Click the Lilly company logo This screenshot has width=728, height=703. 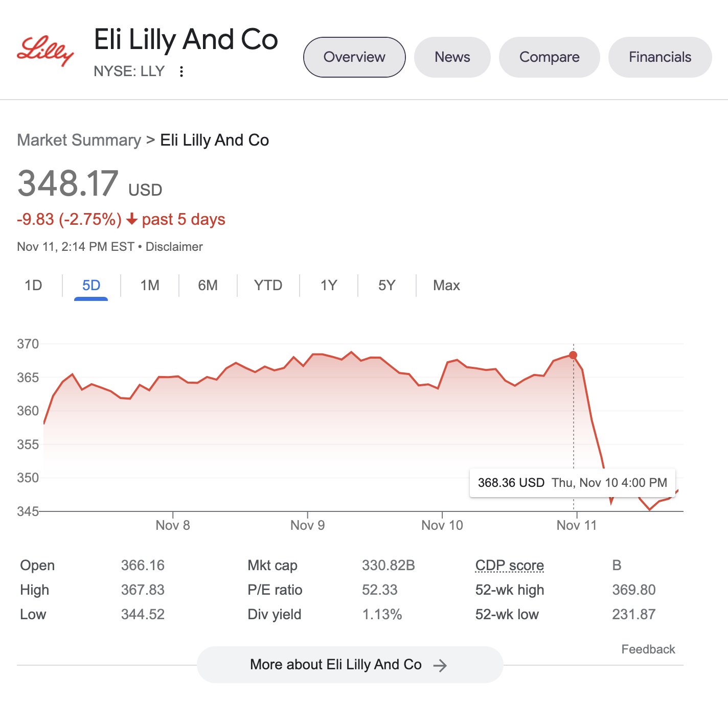click(45, 51)
